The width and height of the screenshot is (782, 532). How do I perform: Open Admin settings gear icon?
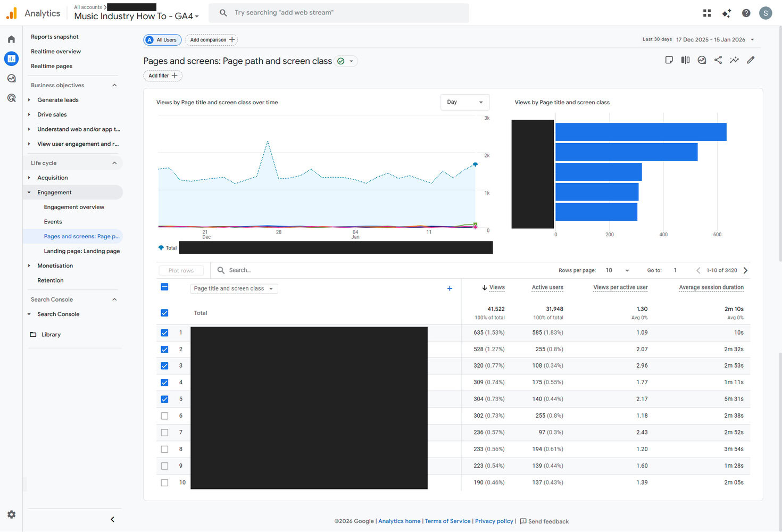[x=11, y=514]
